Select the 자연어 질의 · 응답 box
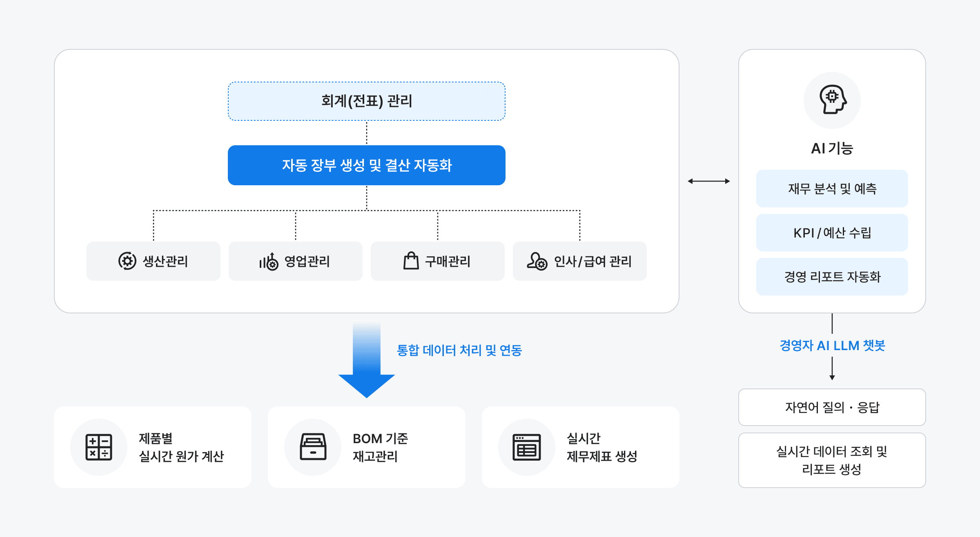980x537 pixels. pos(832,407)
